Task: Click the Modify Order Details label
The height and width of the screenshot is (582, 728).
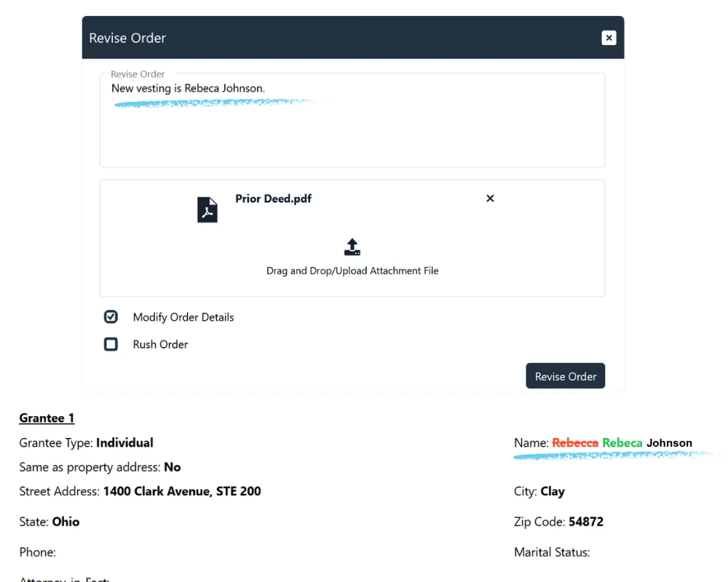Action: pos(183,317)
